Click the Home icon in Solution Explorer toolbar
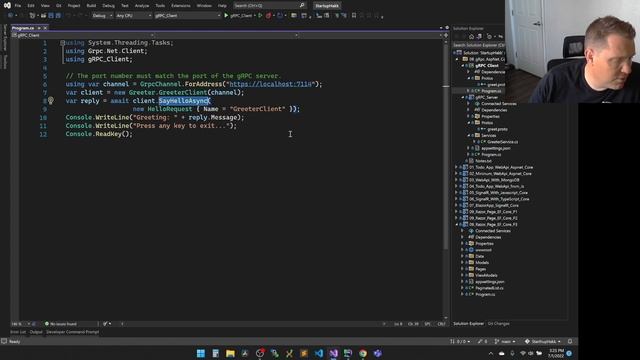Viewport: 640px width, 360px height. tap(471, 36)
